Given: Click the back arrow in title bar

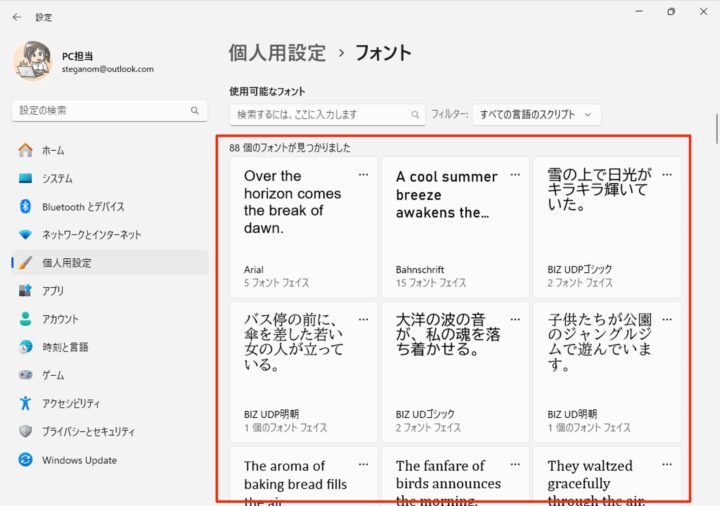Looking at the screenshot, I should coord(17,17).
